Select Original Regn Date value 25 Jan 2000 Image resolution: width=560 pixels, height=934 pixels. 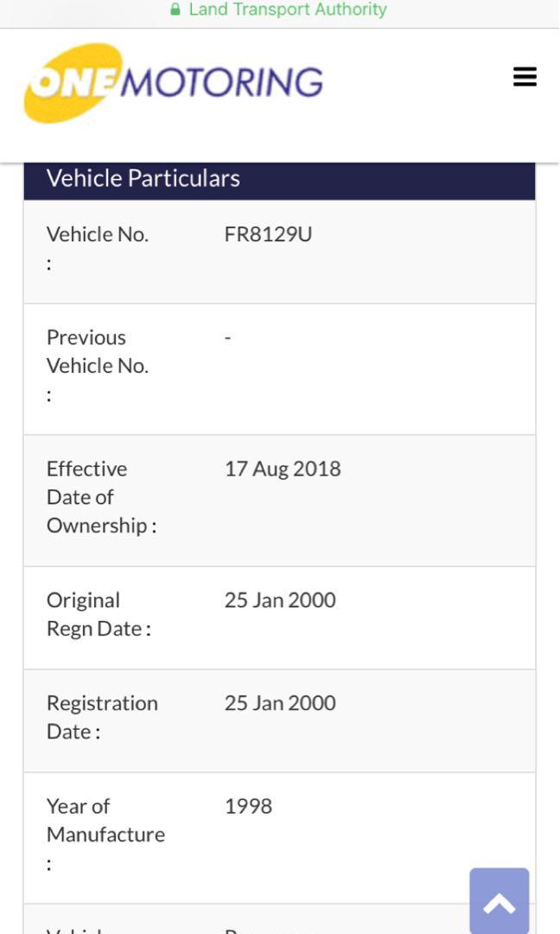tap(280, 600)
